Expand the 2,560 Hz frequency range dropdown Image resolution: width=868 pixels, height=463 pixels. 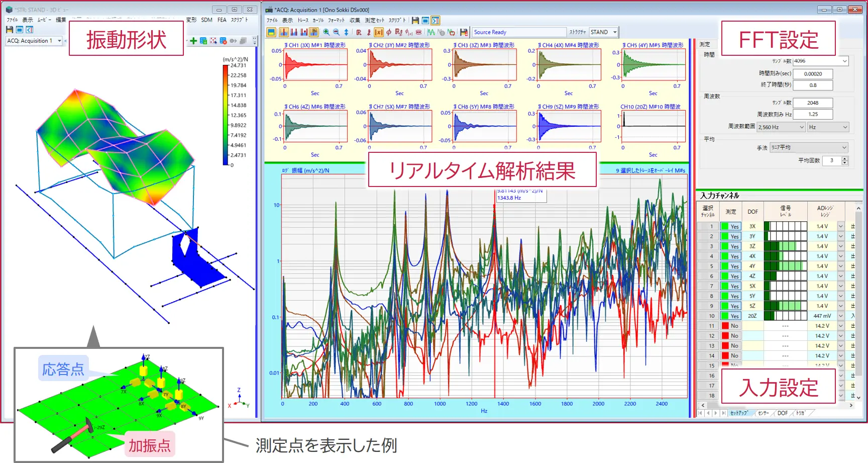[x=781, y=127]
